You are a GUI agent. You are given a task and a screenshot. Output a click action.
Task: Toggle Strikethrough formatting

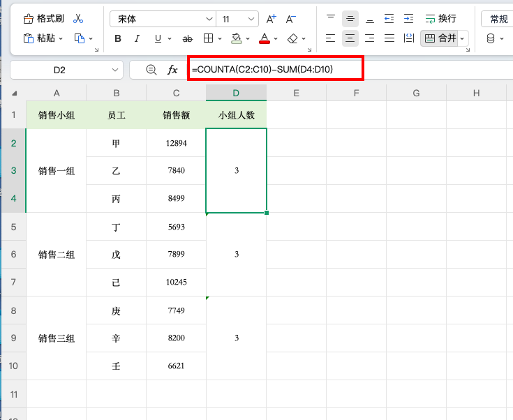pos(188,38)
